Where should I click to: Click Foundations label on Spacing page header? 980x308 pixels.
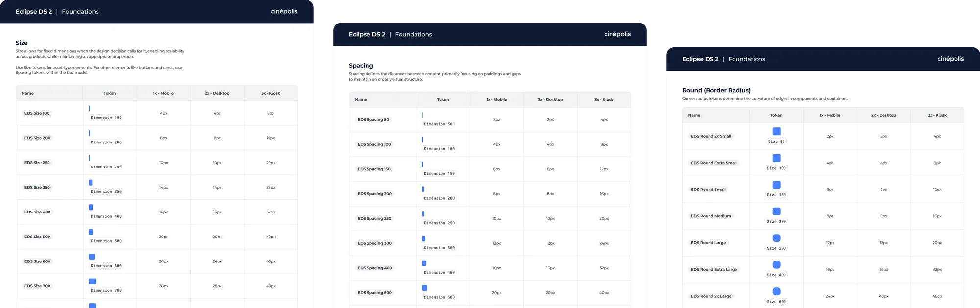click(x=414, y=34)
